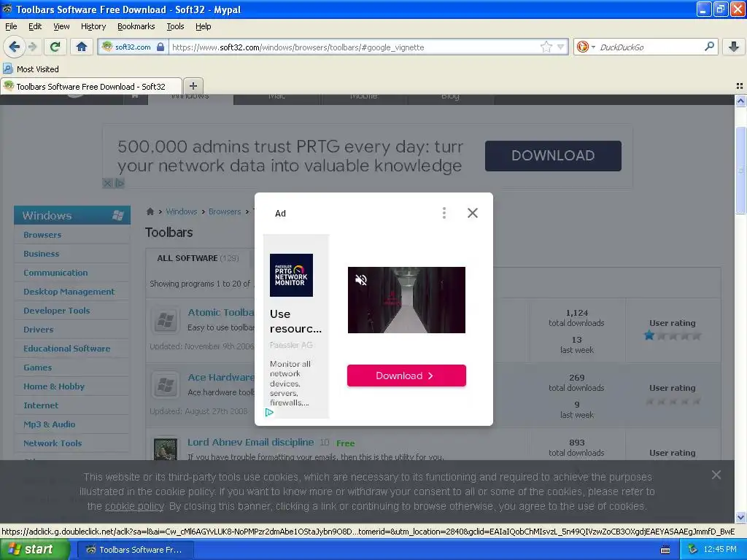Open the History menu
The image size is (747, 560).
93,26
